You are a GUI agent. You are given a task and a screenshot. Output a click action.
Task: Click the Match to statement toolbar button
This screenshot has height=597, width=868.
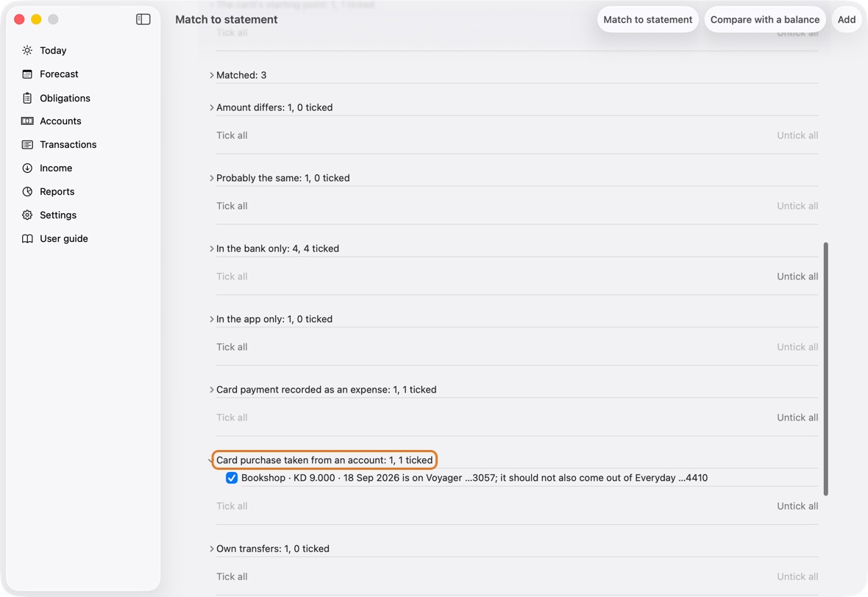(647, 19)
